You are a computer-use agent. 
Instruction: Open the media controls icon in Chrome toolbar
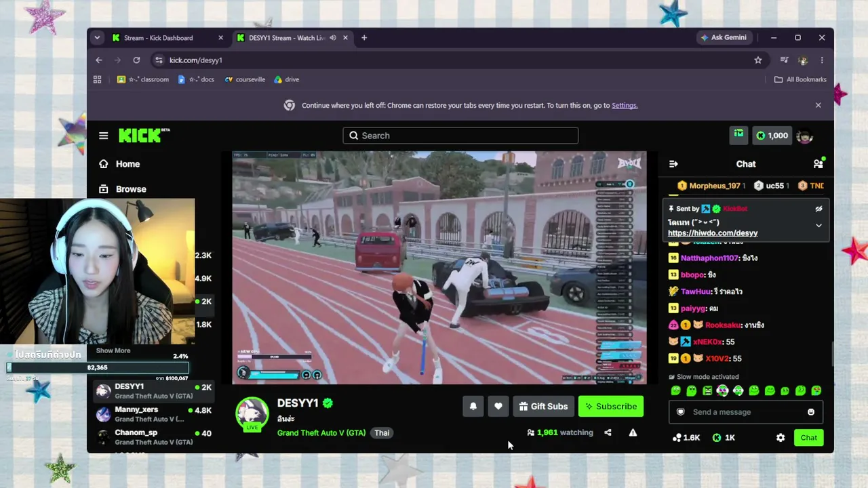784,60
